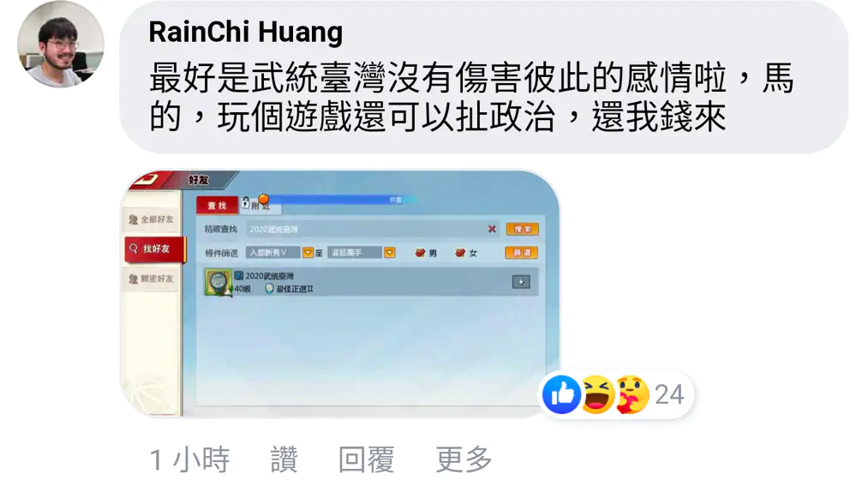The height and width of the screenshot is (498, 868).
Task: Expand the 灌籃高手 rank dropdown arrow
Action: coord(390,253)
